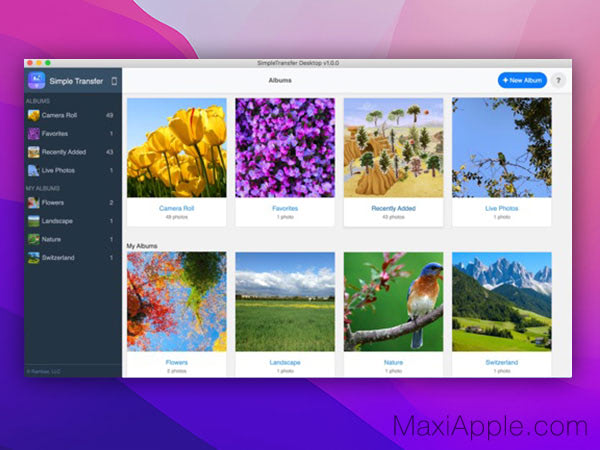Click Favorites thumbnail icon in sidebar
The height and width of the screenshot is (450, 600).
tap(33, 134)
